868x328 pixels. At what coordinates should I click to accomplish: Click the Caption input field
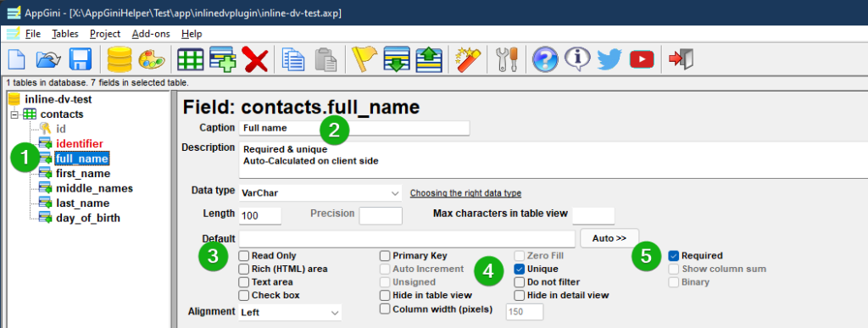click(x=354, y=128)
